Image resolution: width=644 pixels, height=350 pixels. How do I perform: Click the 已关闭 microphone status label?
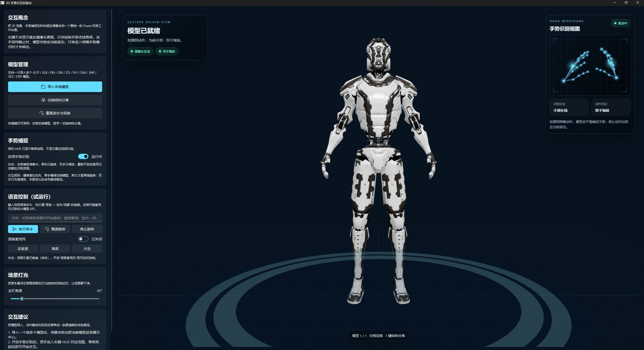pos(97,239)
